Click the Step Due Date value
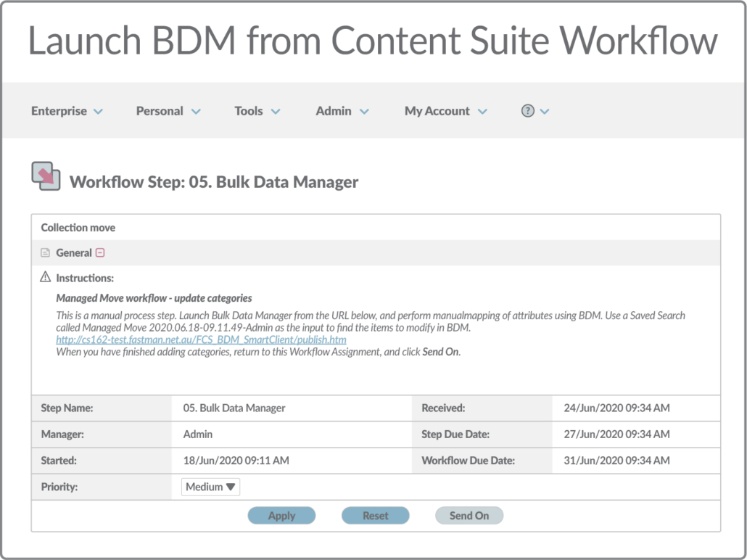Viewport: 747px width, 560px height. (616, 434)
